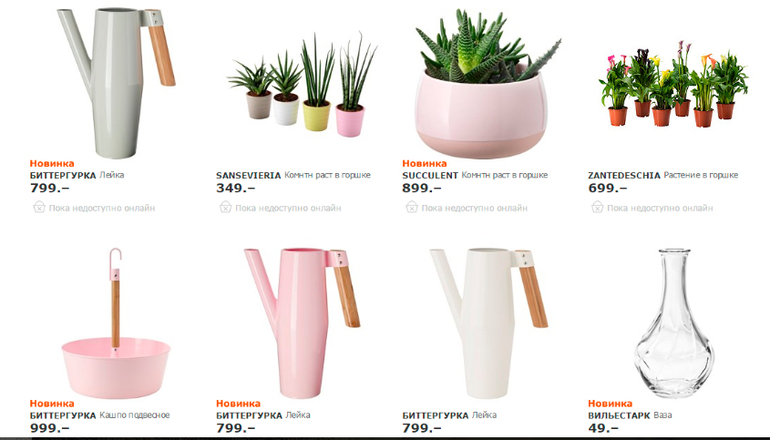Click the 899.– price of SUCCULENT

(x=422, y=188)
